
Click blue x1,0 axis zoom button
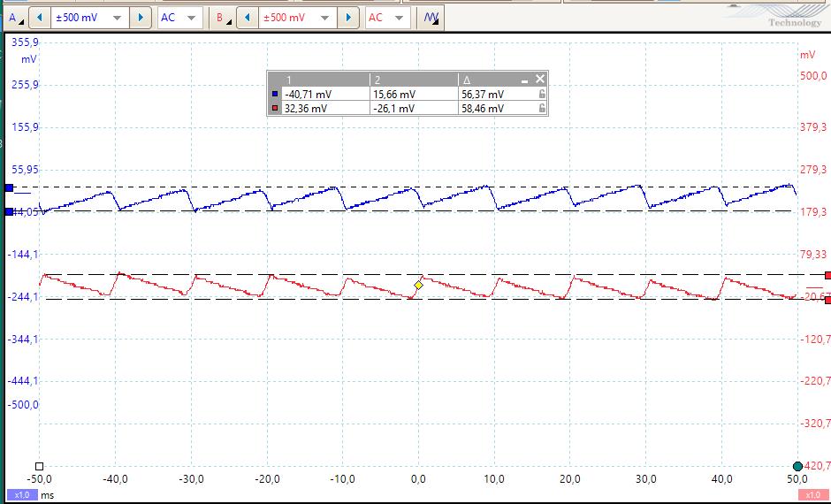22,495
